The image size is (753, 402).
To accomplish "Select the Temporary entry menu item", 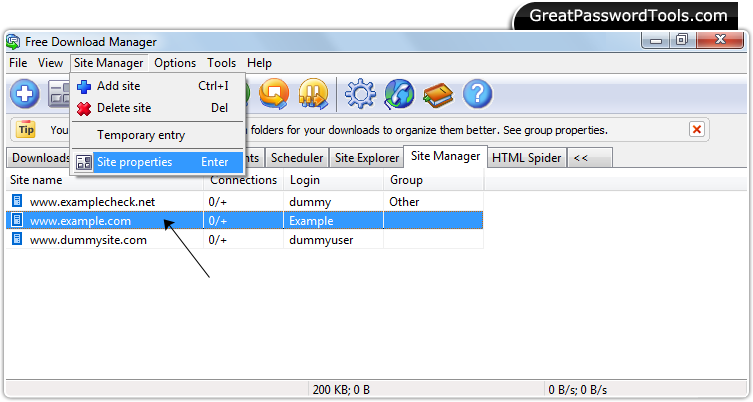I will pos(158,135).
